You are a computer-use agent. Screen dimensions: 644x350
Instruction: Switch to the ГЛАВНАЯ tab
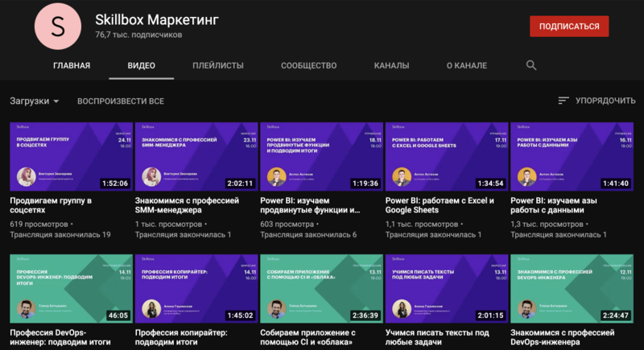[72, 66]
